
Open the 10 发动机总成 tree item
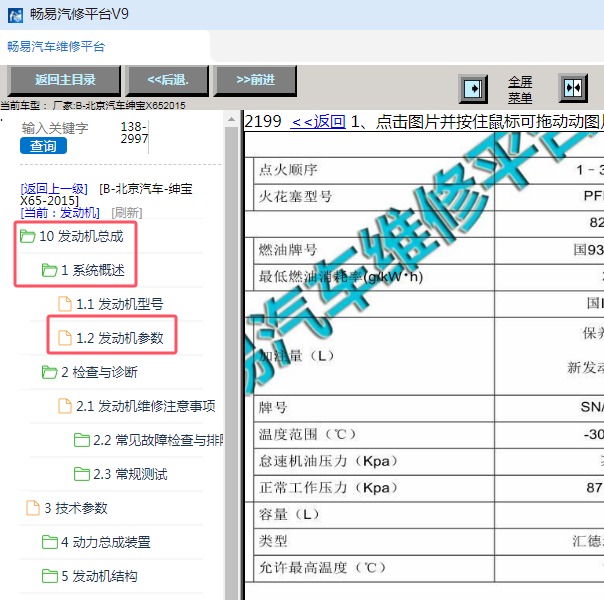(x=81, y=236)
